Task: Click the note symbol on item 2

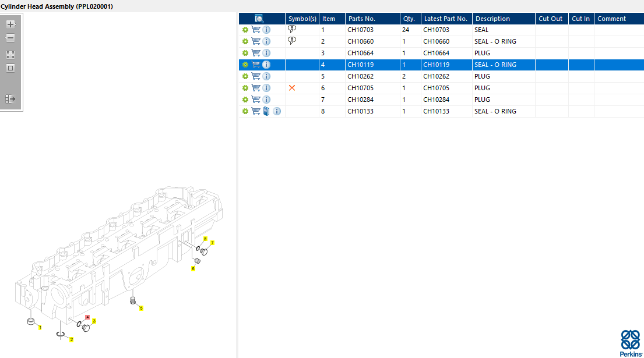Action: pyautogui.click(x=292, y=41)
